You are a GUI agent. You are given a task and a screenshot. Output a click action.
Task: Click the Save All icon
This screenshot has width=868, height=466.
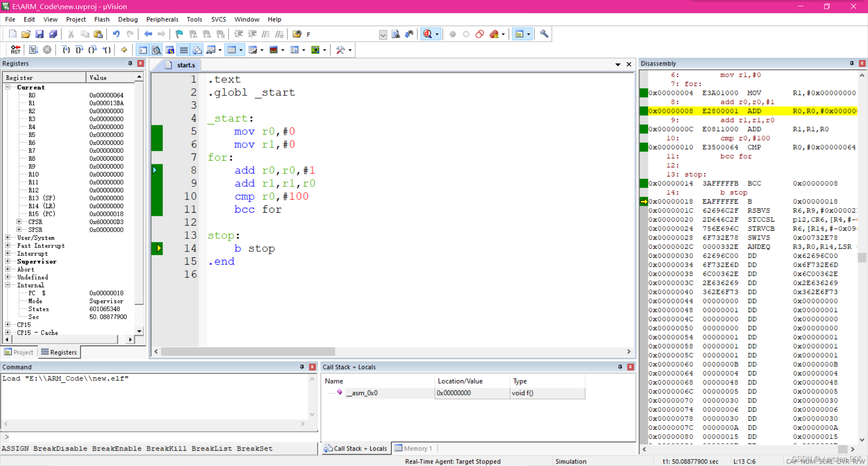pos(53,34)
